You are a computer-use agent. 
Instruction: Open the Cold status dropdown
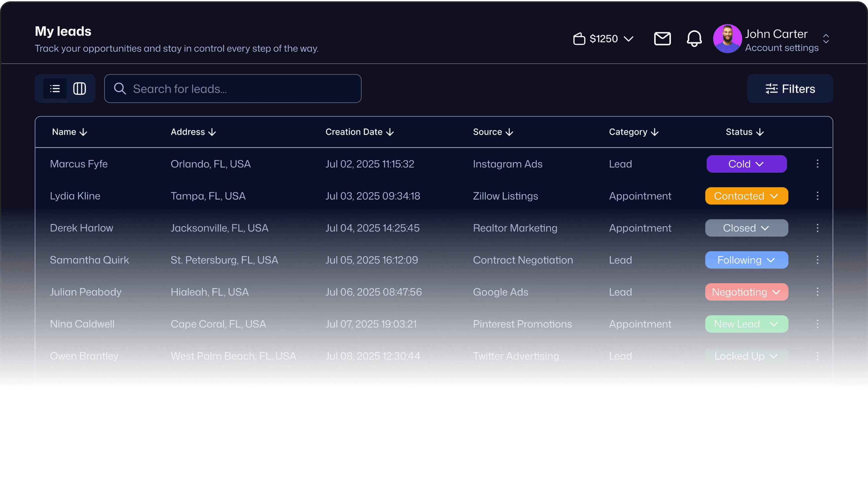[x=746, y=164]
